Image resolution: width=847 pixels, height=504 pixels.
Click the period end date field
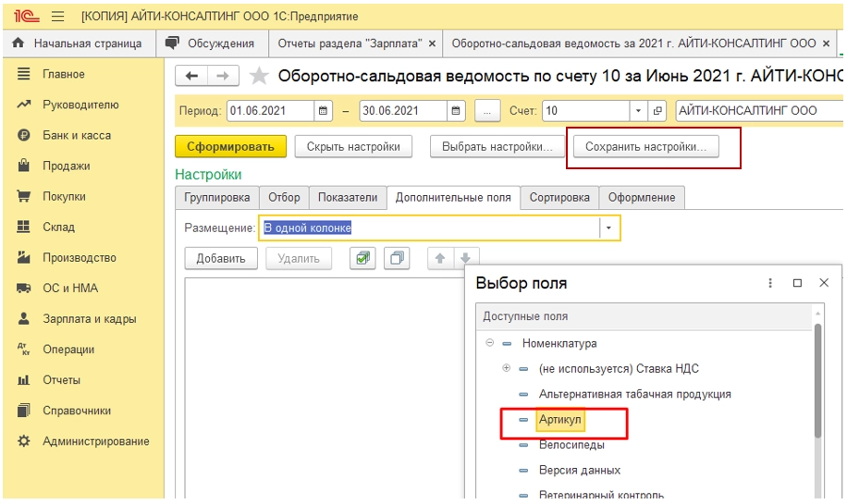(x=403, y=111)
